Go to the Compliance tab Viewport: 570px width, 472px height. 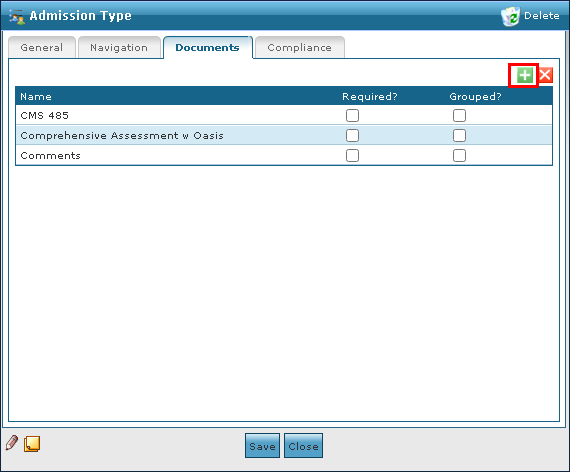point(300,48)
